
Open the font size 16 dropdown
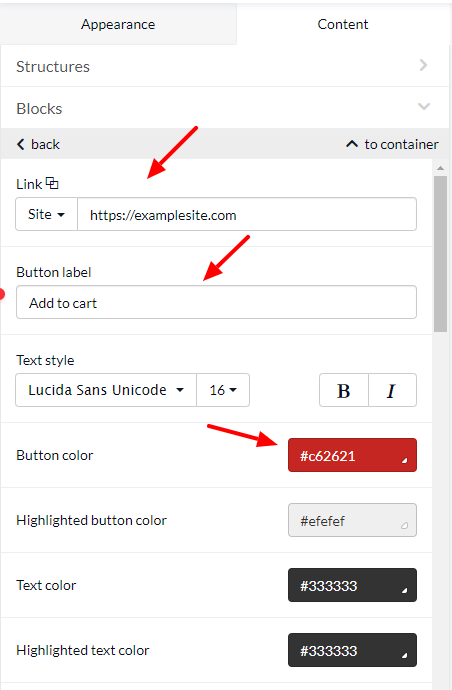tap(223, 390)
